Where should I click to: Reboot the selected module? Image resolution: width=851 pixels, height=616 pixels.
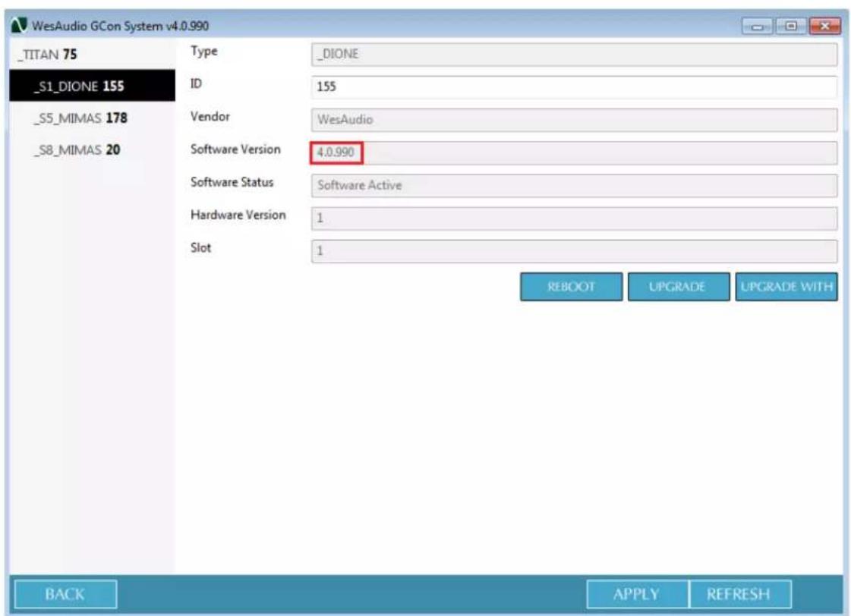(571, 286)
